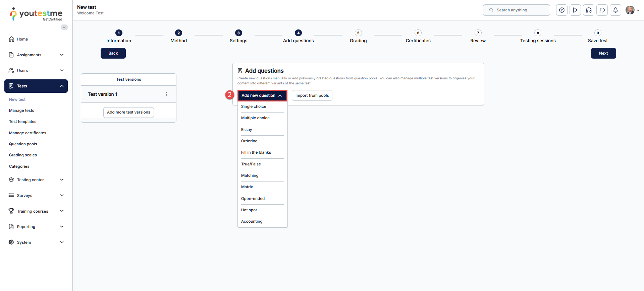Click the Next button
This screenshot has height=291, width=644.
pos(603,53)
